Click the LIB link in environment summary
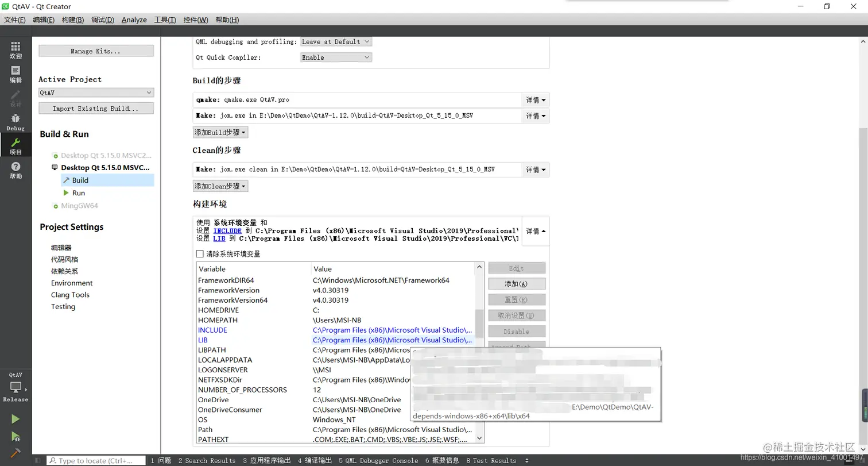 [x=219, y=238]
